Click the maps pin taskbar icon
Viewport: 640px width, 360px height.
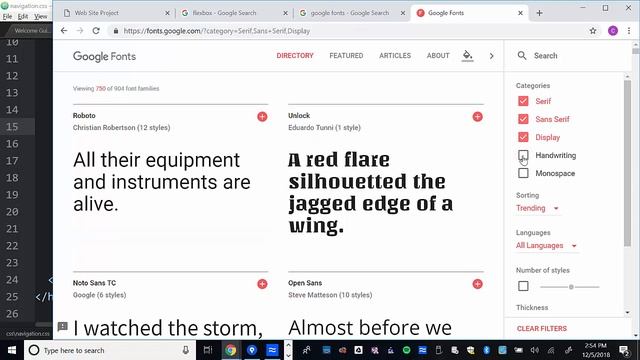pyautogui.click(x=252, y=350)
